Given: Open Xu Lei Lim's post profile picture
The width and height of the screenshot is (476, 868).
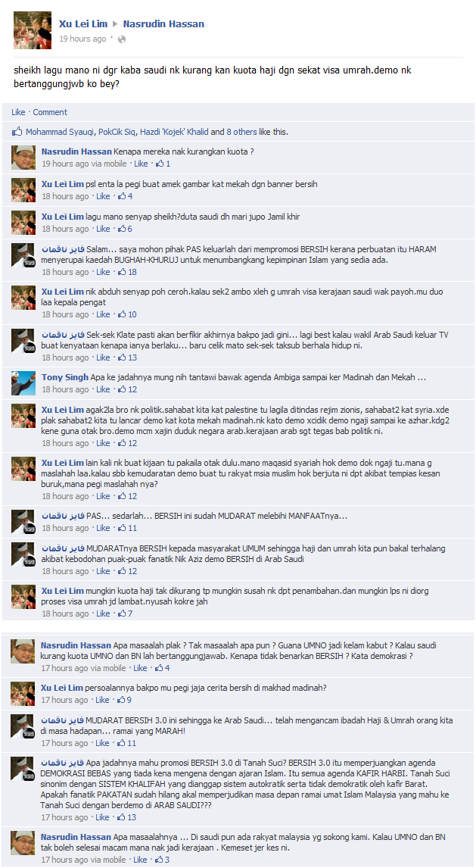Looking at the screenshot, I should tap(33, 30).
